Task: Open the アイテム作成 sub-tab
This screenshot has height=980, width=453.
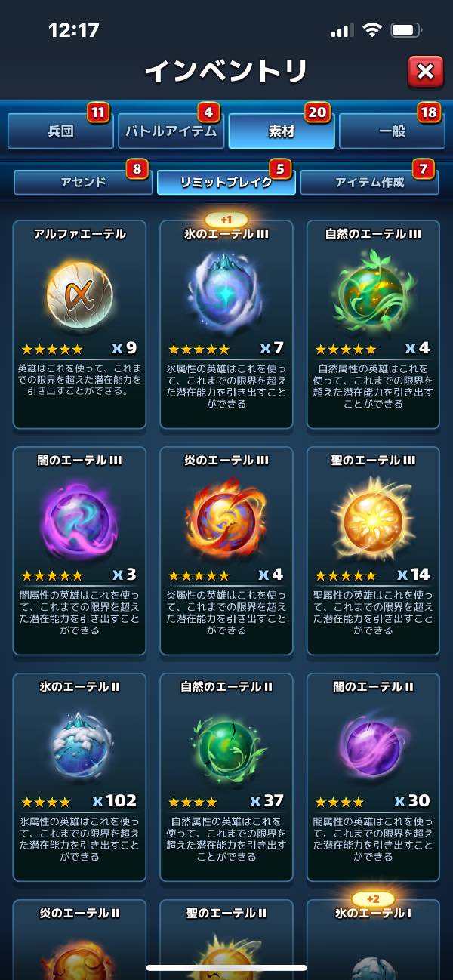Action: point(369,182)
